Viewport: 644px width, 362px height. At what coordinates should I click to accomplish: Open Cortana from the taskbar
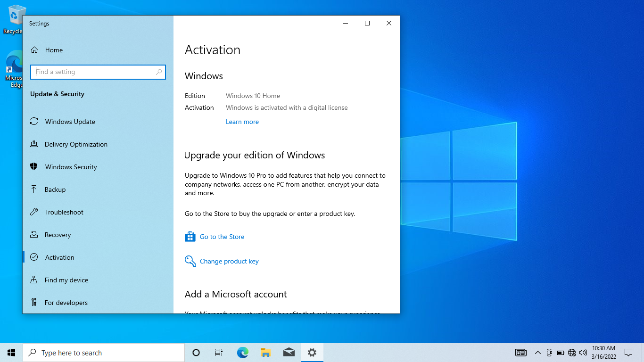(196, 353)
